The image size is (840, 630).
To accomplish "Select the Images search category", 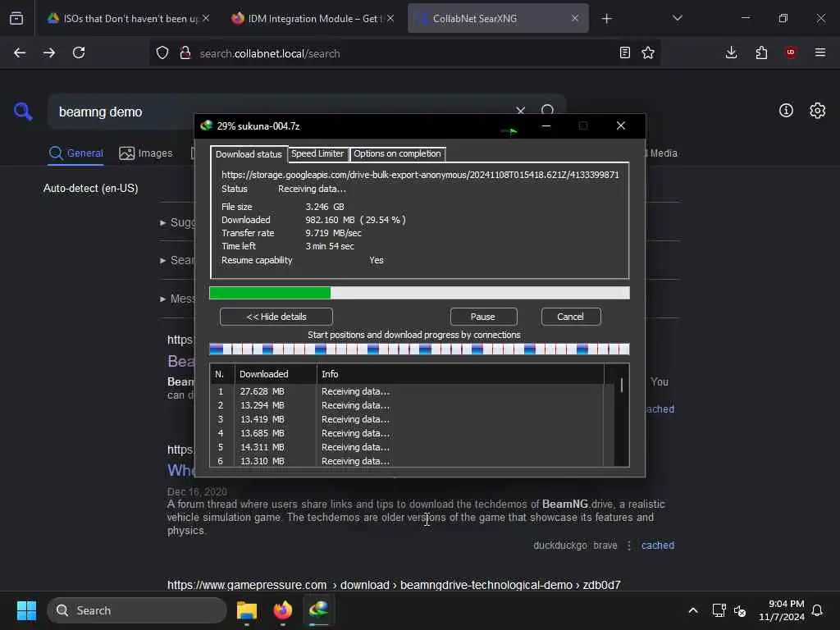I will [x=146, y=153].
